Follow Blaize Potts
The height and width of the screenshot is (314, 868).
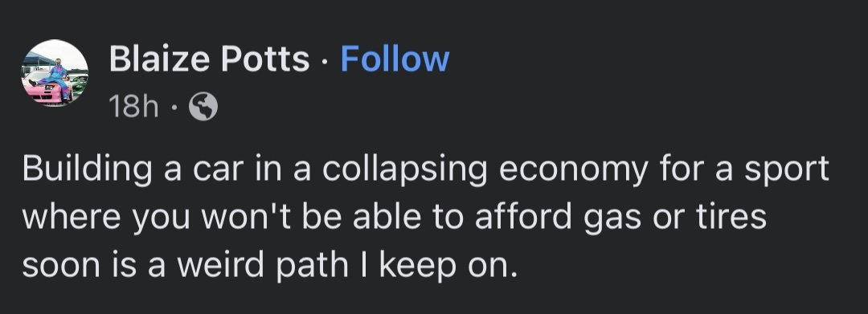395,59
